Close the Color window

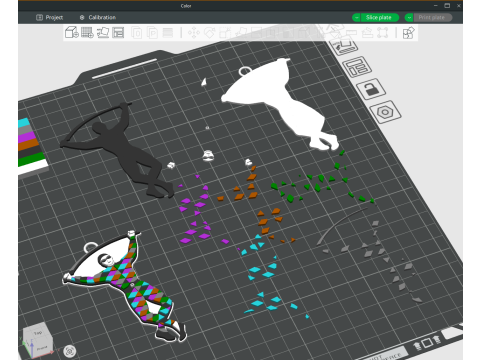click(x=459, y=6)
